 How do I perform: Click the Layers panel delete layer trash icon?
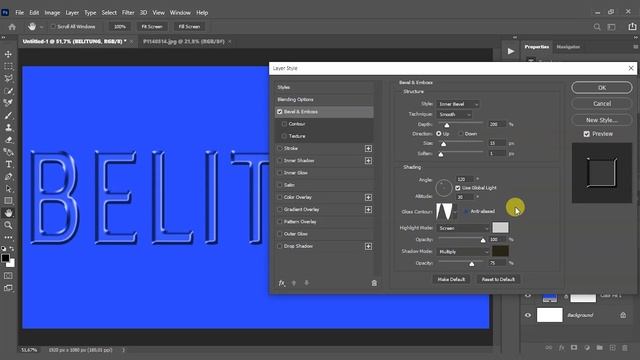point(625,348)
